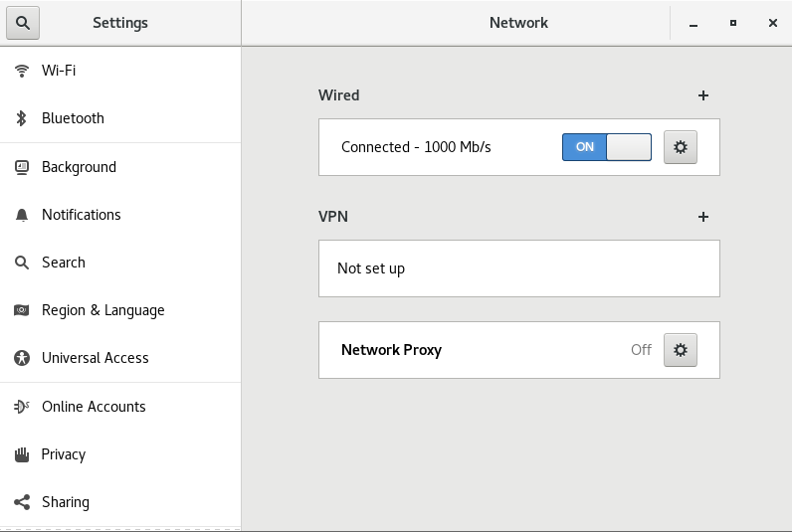The height and width of the screenshot is (532, 792).
Task: Click the Notifications bell icon
Action: click(x=21, y=215)
